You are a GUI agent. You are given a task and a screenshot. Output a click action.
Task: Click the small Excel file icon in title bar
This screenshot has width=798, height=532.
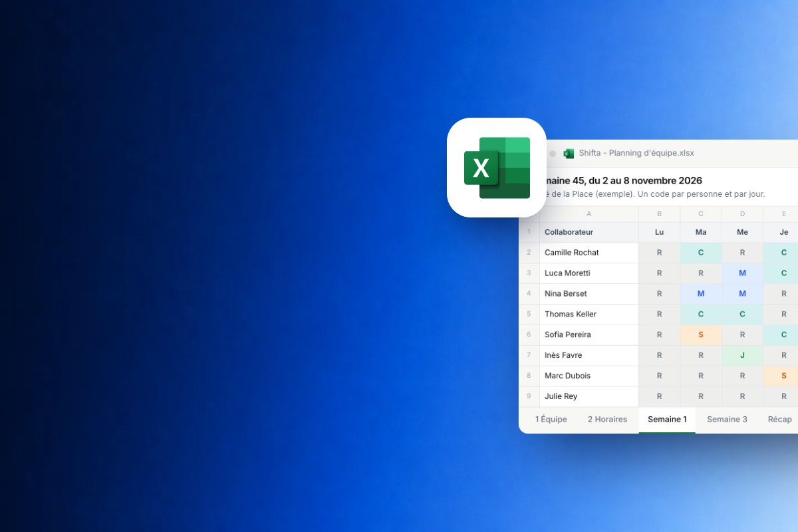[569, 153]
